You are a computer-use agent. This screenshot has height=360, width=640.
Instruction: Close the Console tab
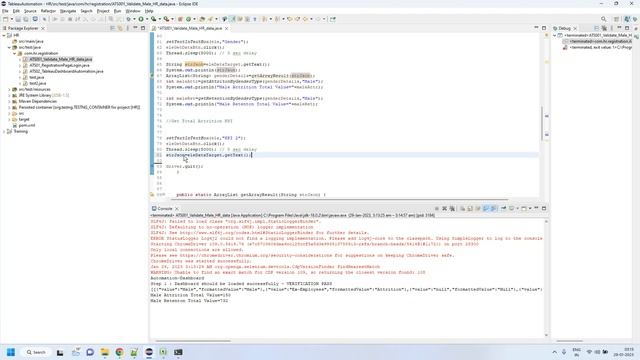pyautogui.click(x=177, y=209)
